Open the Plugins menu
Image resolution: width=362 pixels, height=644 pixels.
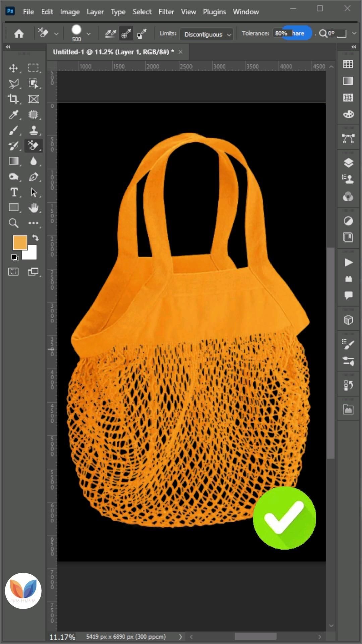point(215,12)
